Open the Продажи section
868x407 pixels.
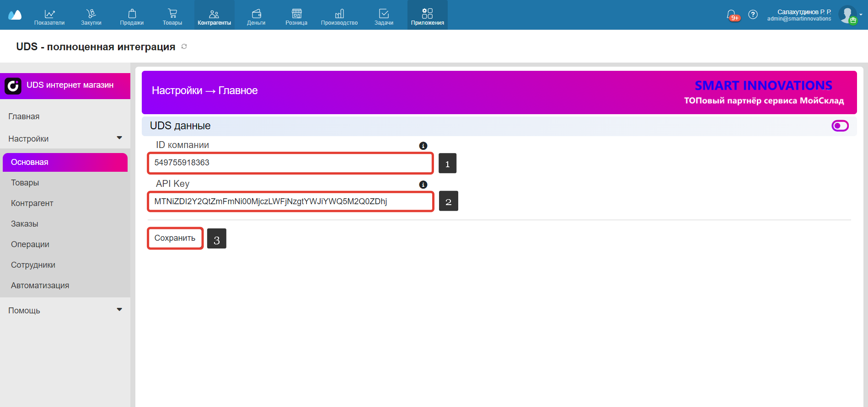132,17
